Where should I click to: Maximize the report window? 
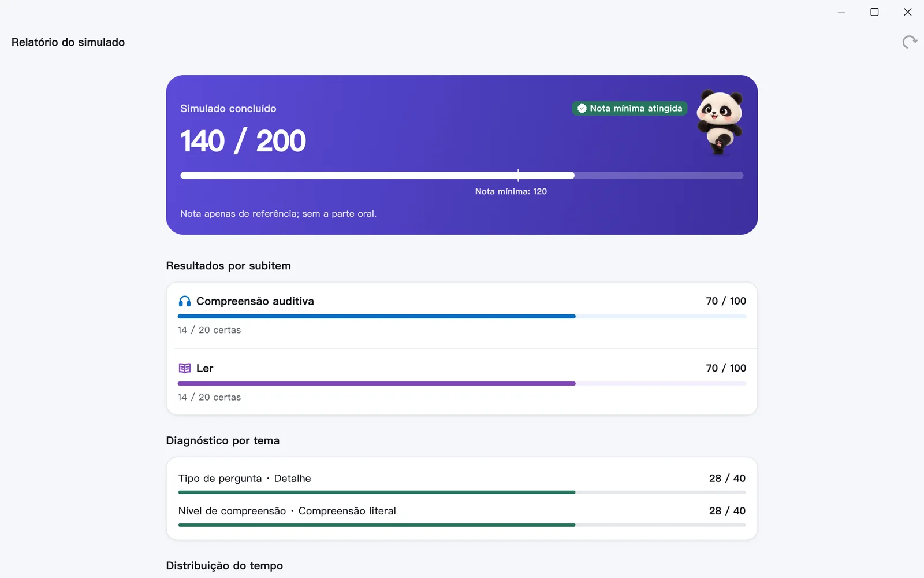874,12
